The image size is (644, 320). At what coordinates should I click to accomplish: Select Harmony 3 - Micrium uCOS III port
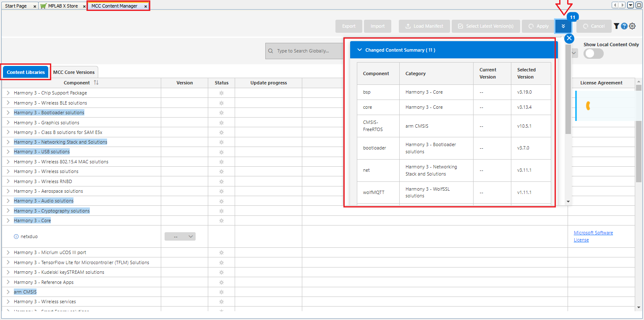click(50, 252)
